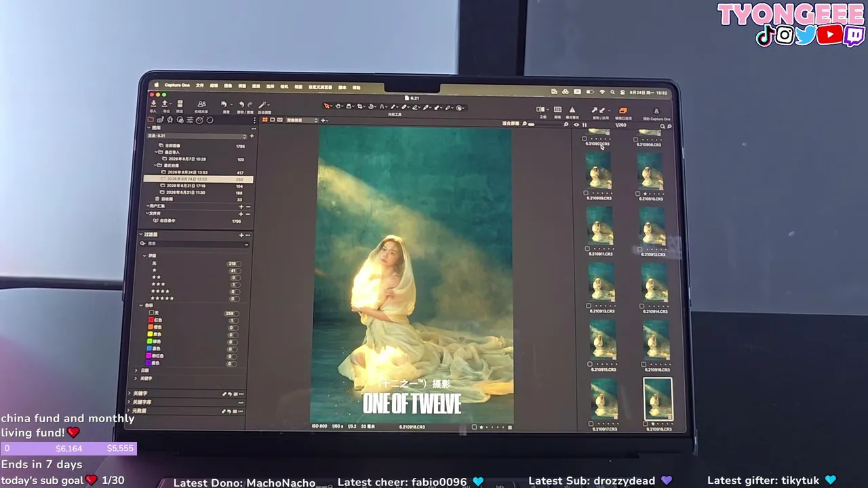
Task: Click the Wi-Fi icon in macOS menu bar
Action: click(602, 92)
